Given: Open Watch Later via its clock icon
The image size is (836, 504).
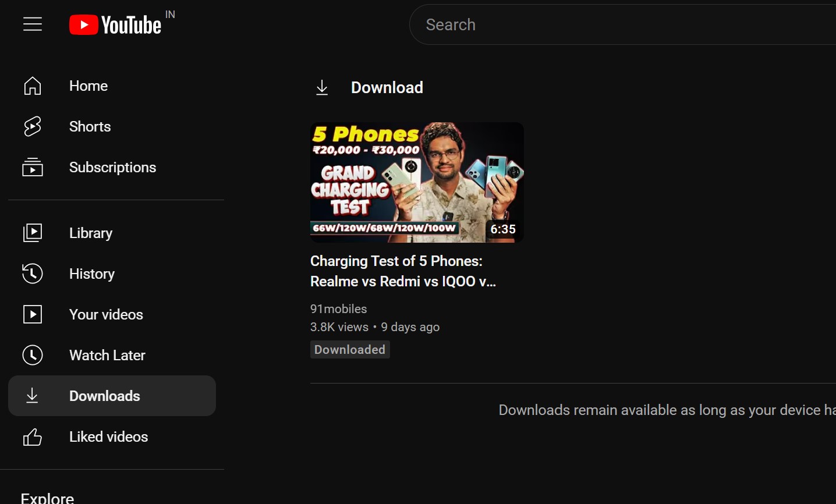Looking at the screenshot, I should tap(33, 355).
